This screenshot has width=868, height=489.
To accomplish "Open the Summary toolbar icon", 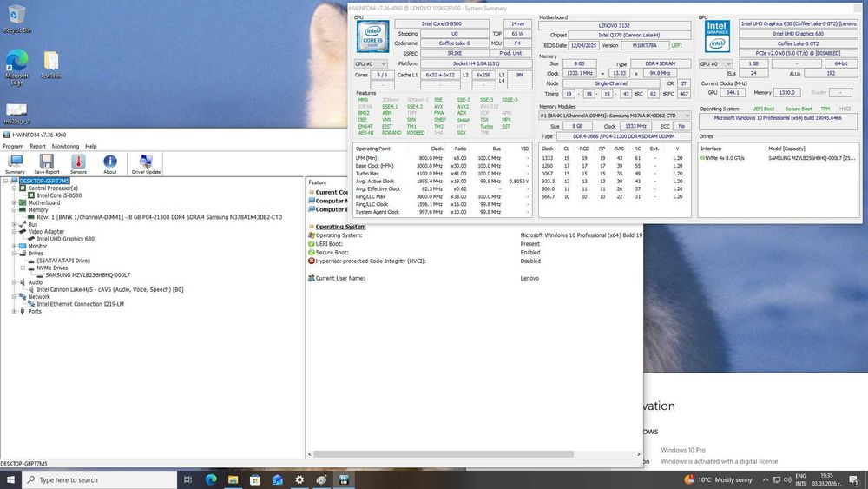I will click(x=15, y=164).
